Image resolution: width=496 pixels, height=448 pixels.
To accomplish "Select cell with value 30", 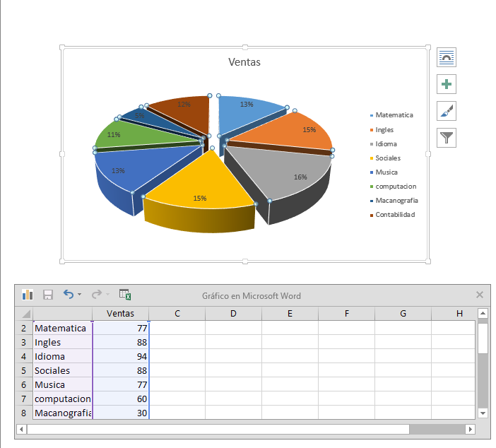I will (121, 413).
